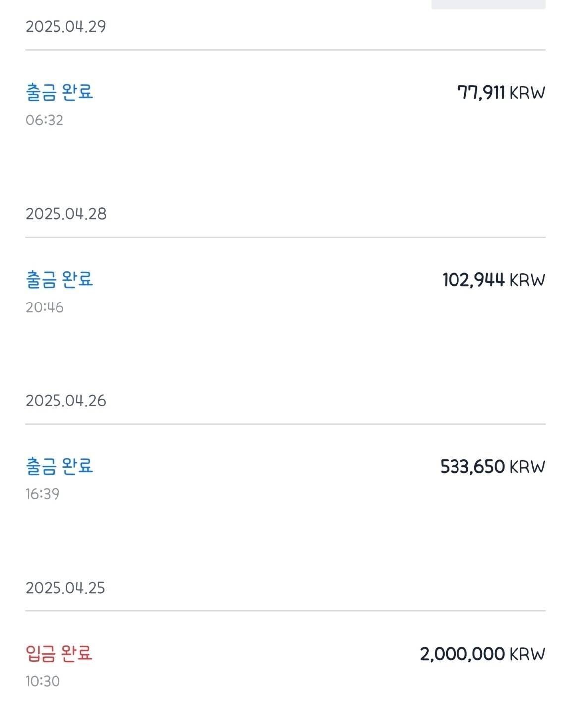Click the divider line under 2025.04.26
The width and height of the screenshot is (571, 728).
[285, 424]
